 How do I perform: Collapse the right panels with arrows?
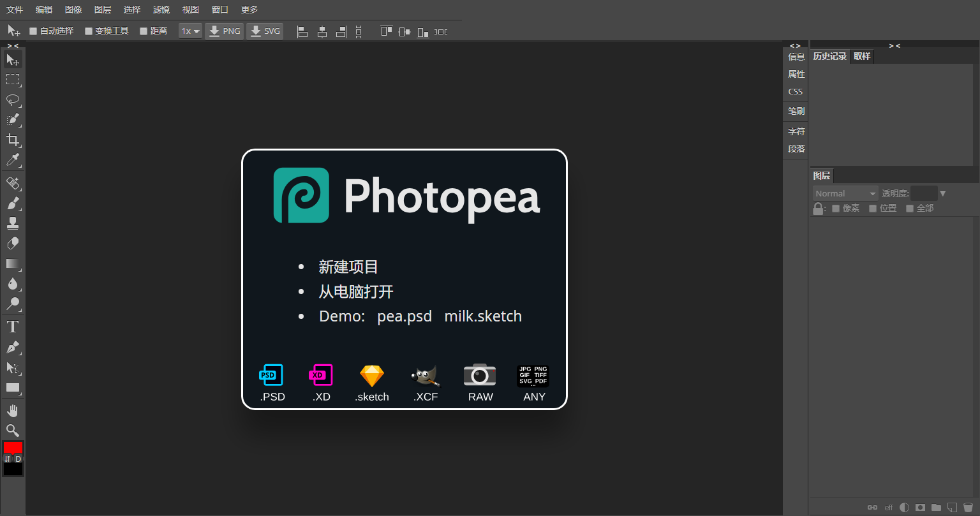[895, 45]
